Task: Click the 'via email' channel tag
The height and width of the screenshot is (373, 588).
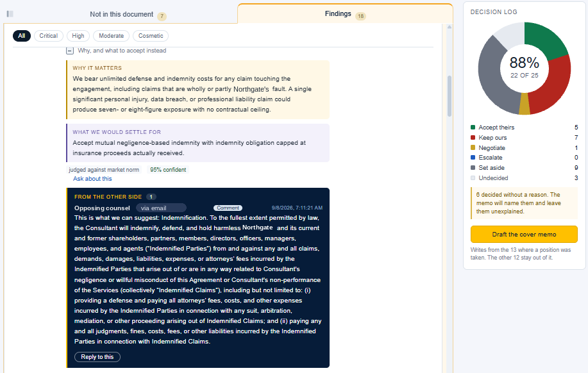Action: tap(161, 208)
